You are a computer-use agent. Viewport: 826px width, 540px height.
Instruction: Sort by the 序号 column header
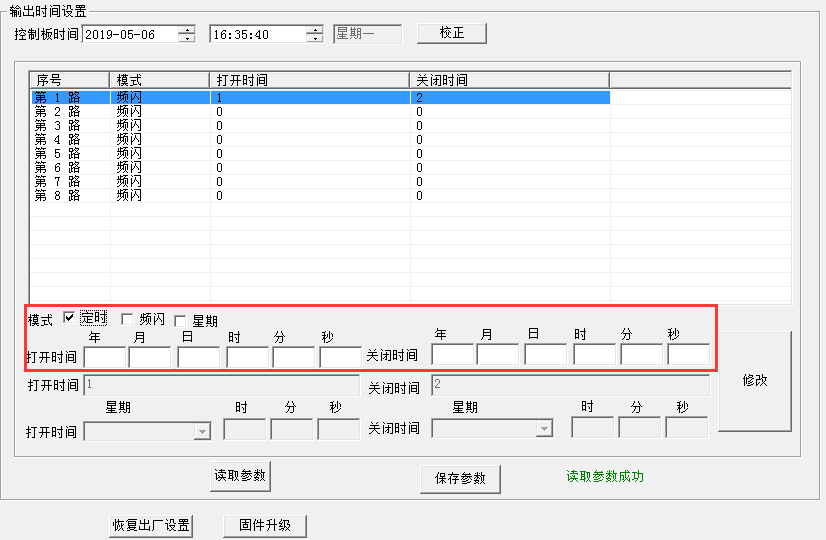click(70, 80)
